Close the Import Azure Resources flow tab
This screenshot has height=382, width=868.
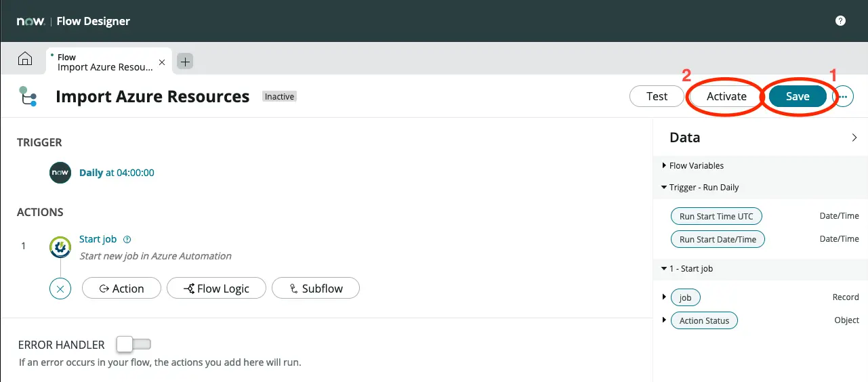tap(161, 62)
